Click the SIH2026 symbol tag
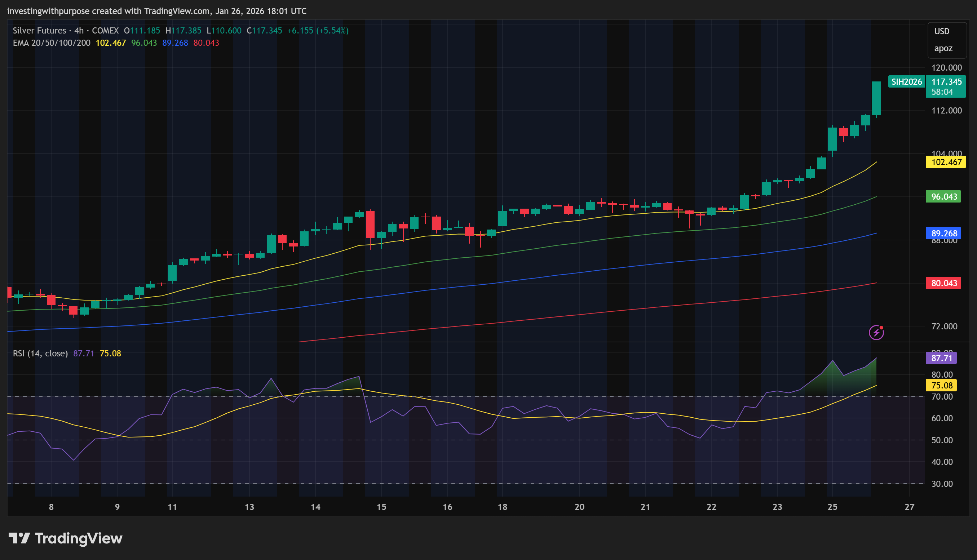 (906, 81)
